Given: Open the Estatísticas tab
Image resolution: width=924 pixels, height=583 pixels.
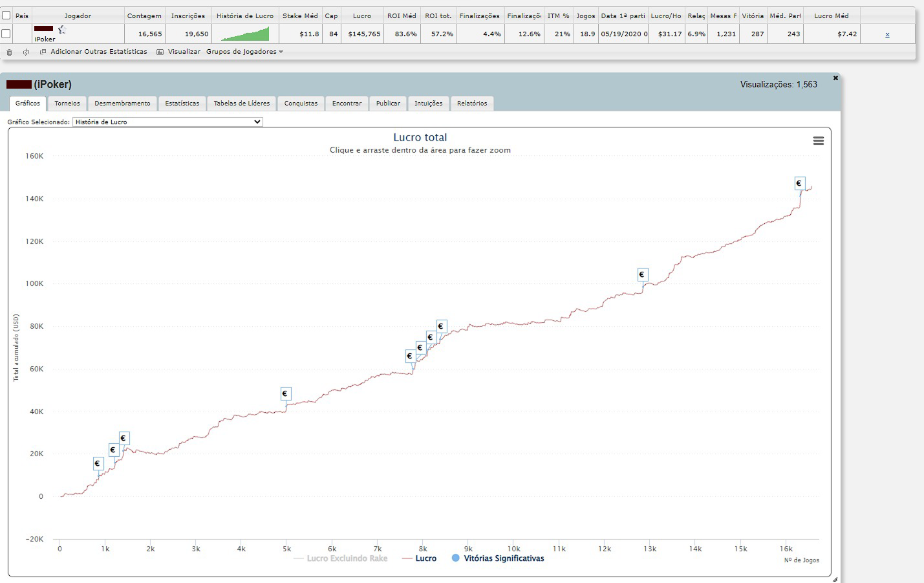Looking at the screenshot, I should 182,104.
